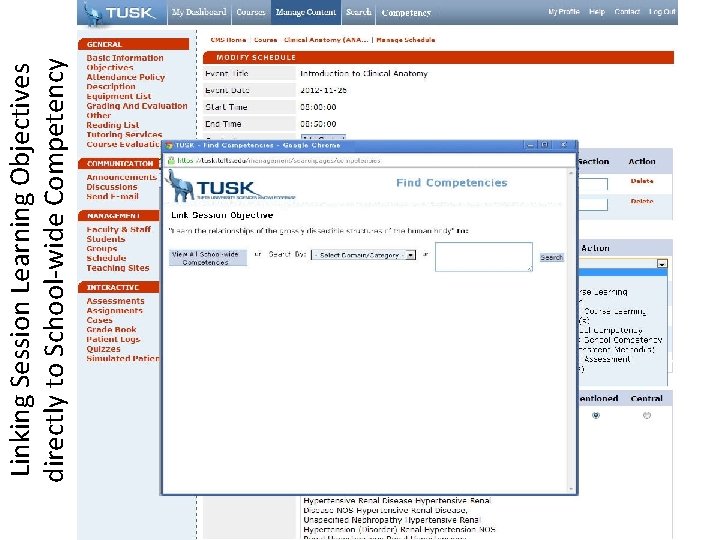Viewport: 720px width, 540px height.
Task: Expand the Action dropdown arrow
Action: 662,264
